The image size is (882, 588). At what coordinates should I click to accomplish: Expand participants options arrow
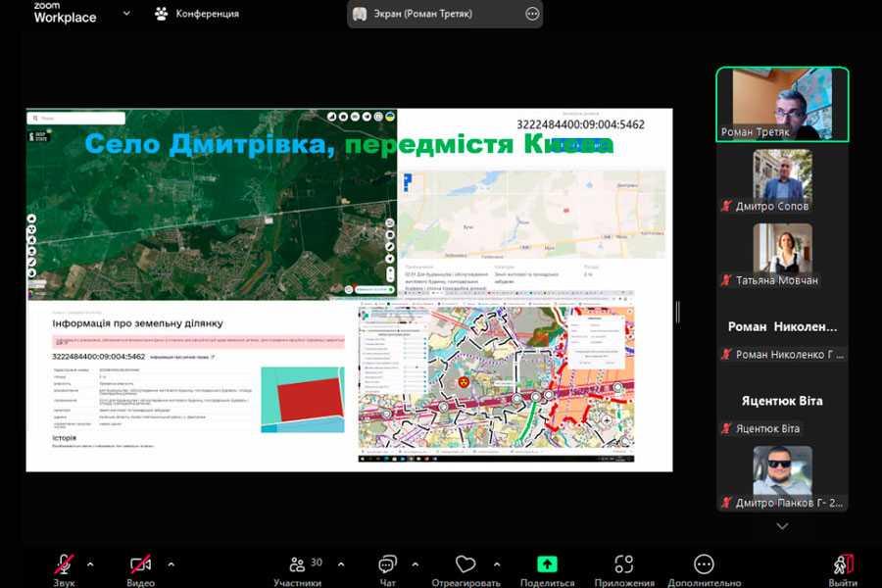341,564
